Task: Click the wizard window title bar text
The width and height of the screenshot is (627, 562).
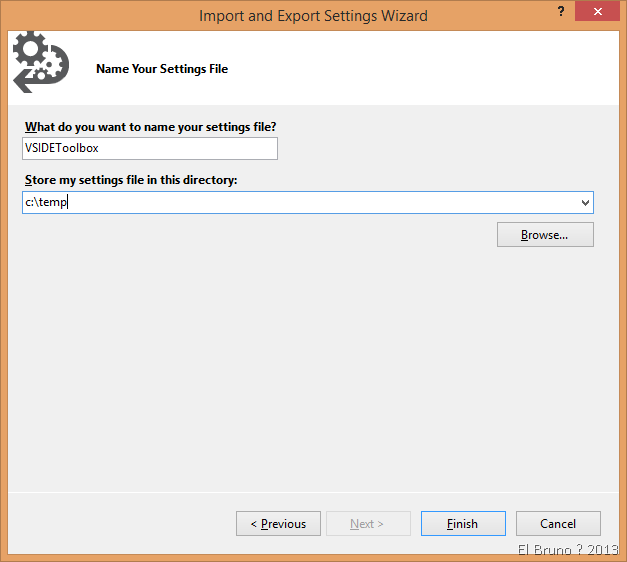Action: (313, 15)
